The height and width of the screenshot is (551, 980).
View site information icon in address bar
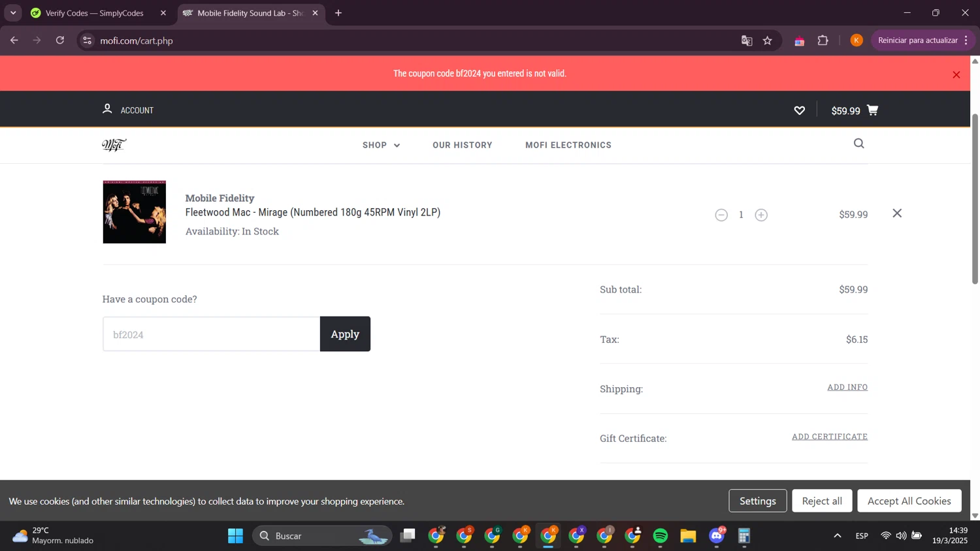click(x=87, y=40)
